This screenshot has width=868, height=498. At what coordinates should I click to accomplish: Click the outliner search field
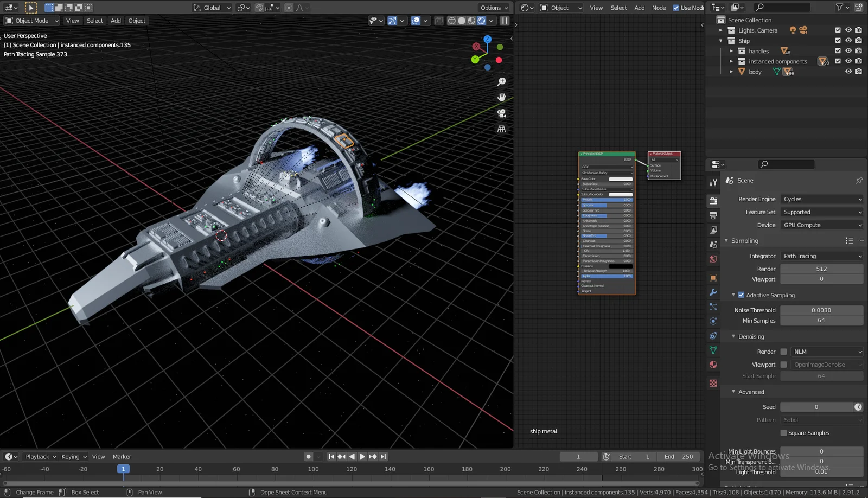tap(781, 7)
